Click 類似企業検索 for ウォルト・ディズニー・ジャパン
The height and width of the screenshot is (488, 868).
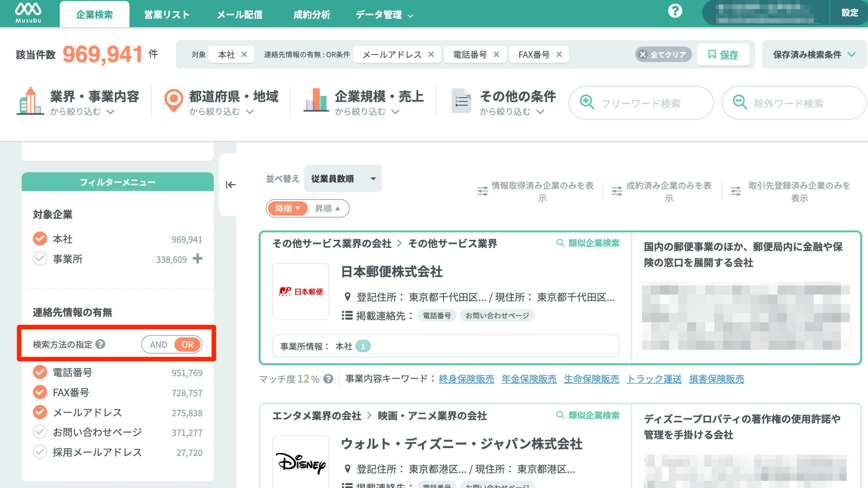click(588, 415)
